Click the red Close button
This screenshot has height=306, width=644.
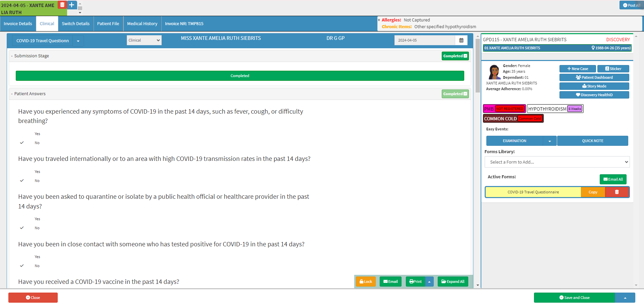point(33,298)
